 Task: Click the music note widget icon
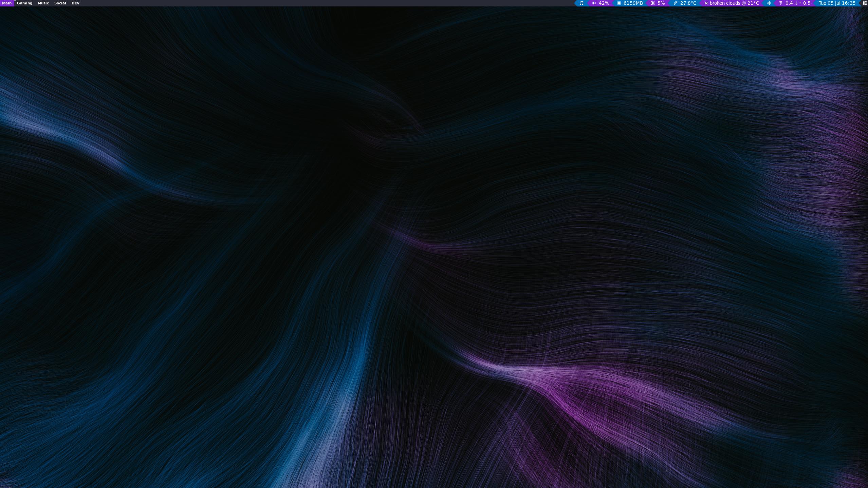click(x=581, y=3)
